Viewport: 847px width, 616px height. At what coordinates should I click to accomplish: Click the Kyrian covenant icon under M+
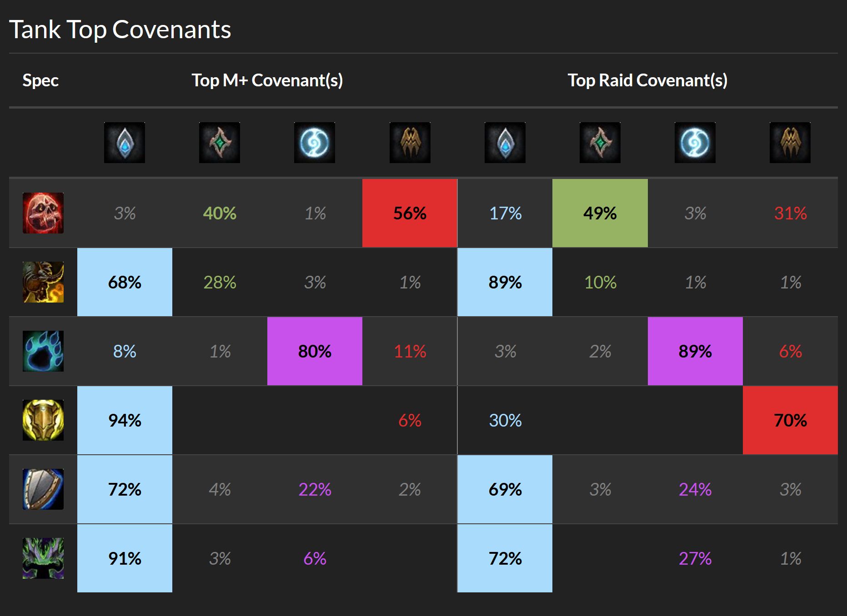pyautogui.click(x=125, y=143)
